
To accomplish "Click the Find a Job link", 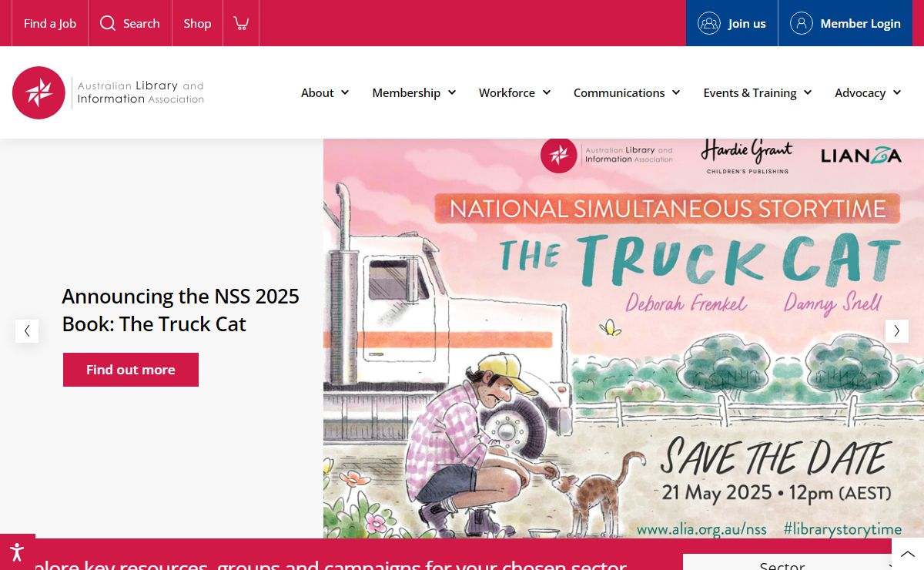I will tap(50, 23).
